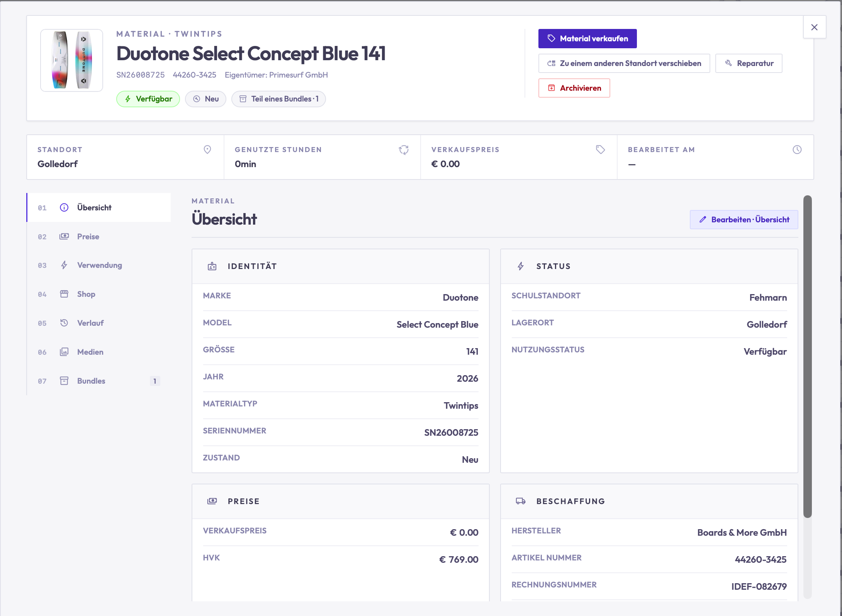Click the Eigentümer: Primesurf GmbH text
The width and height of the screenshot is (842, 616).
[277, 75]
